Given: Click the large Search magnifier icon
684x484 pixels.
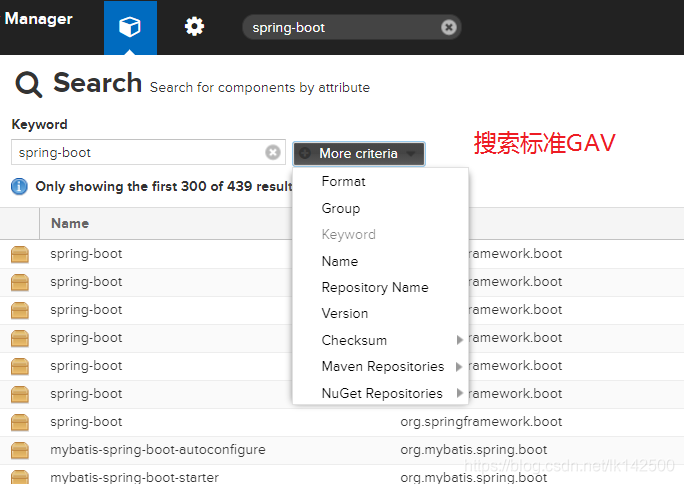Looking at the screenshot, I should click(29, 84).
